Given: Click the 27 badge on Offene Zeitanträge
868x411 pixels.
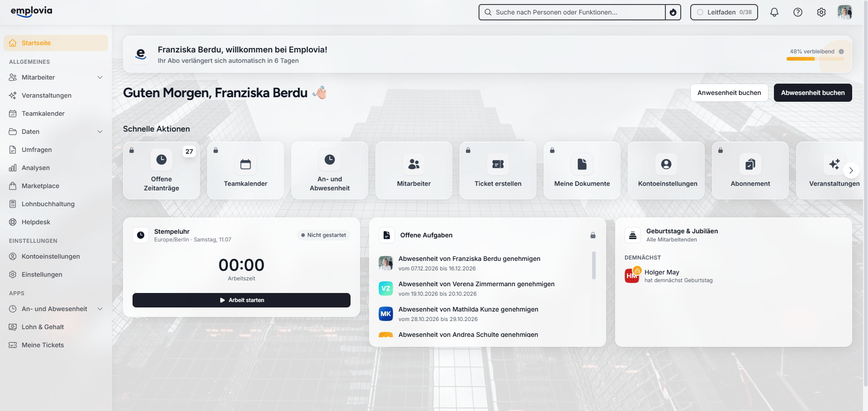Looking at the screenshot, I should (189, 151).
